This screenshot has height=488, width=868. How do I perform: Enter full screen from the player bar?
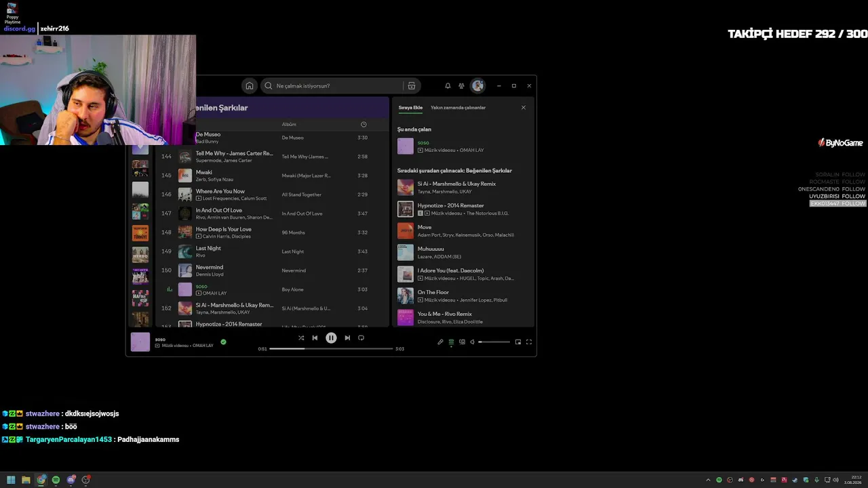tap(529, 342)
